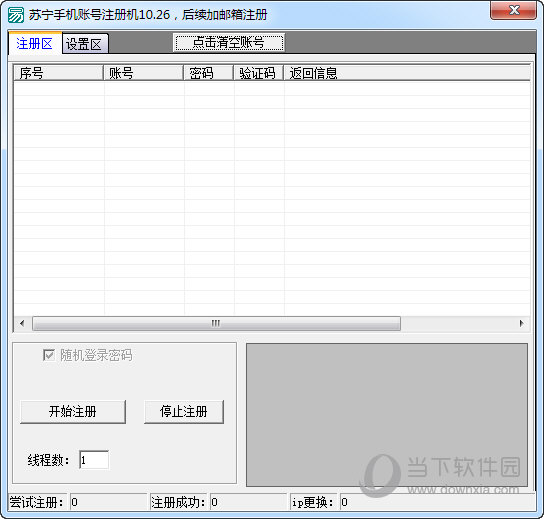
Task: Focus the 线程数 input field
Action: [x=94, y=460]
